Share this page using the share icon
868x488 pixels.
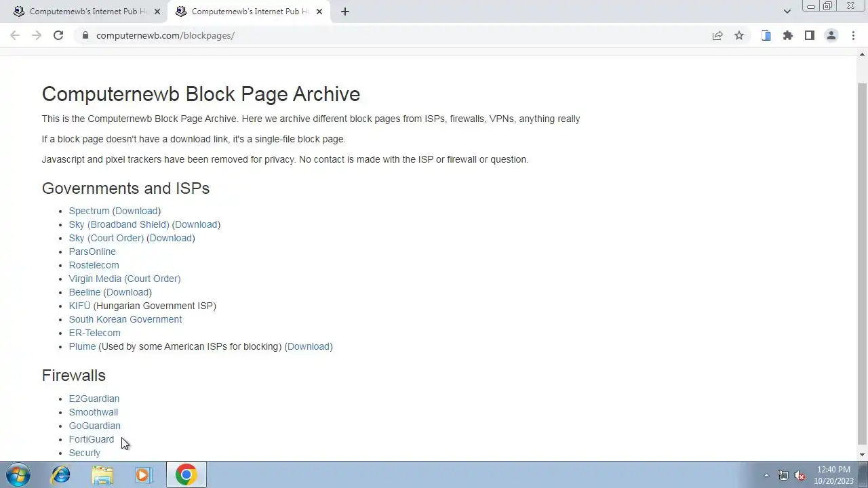pyautogui.click(x=717, y=35)
